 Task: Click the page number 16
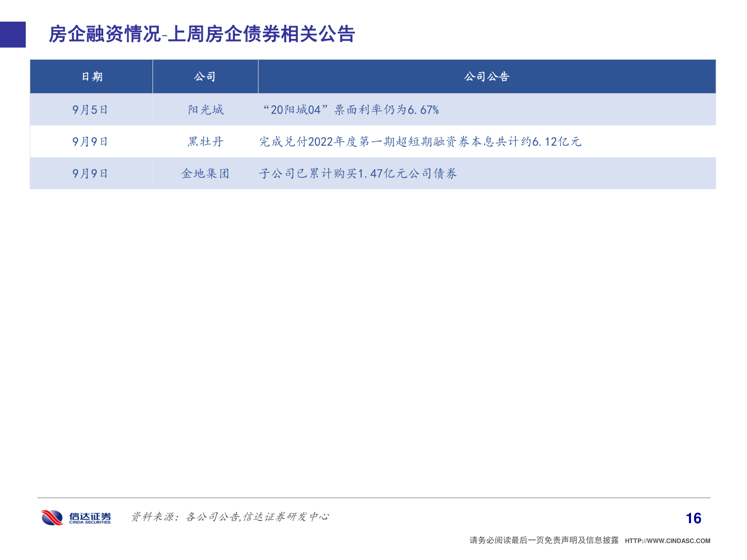pos(693,518)
